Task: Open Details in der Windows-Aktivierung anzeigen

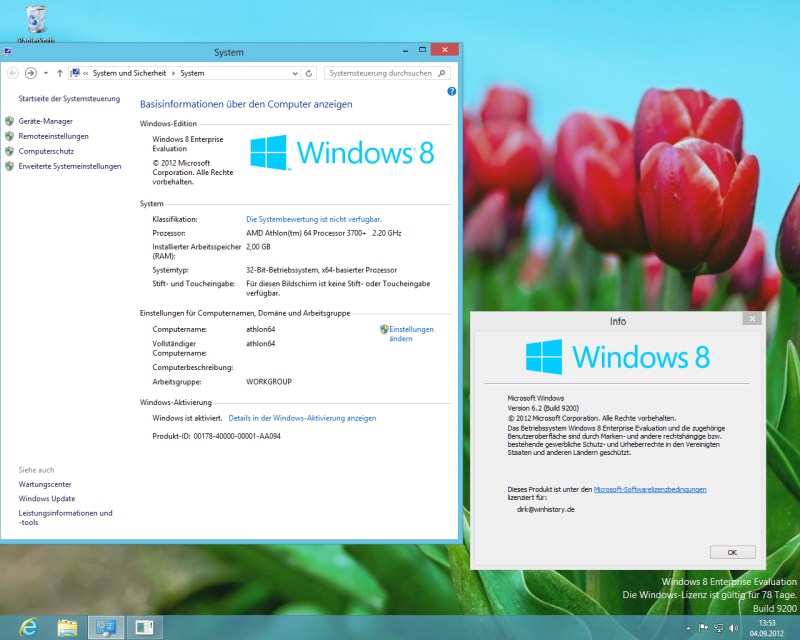Action: pyautogui.click(x=303, y=419)
